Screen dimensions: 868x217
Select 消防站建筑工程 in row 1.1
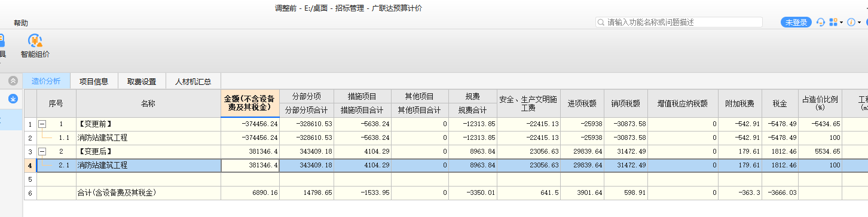[x=148, y=138]
